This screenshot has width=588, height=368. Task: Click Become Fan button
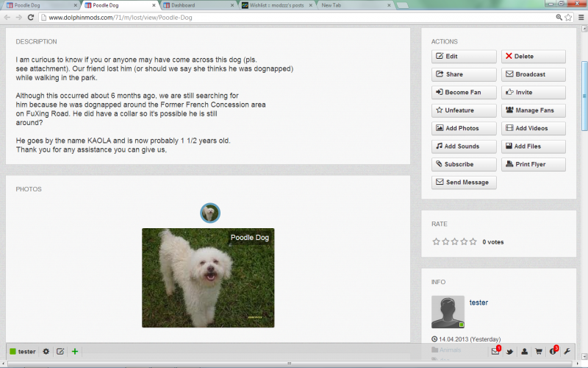point(464,93)
